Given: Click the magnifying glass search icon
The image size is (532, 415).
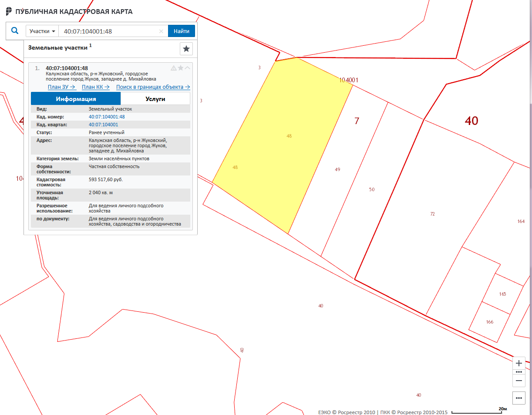Looking at the screenshot, I should 15,31.
